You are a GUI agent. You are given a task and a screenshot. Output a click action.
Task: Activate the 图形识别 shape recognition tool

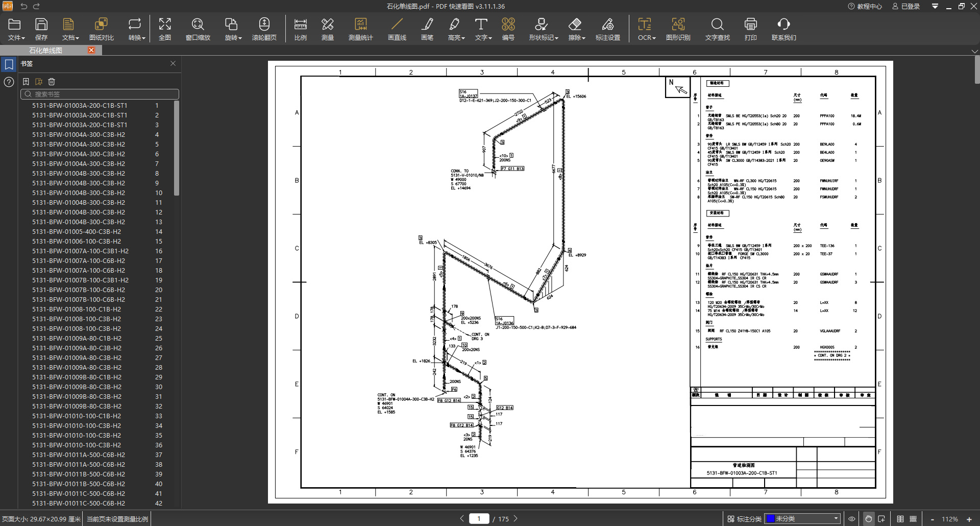click(678, 29)
